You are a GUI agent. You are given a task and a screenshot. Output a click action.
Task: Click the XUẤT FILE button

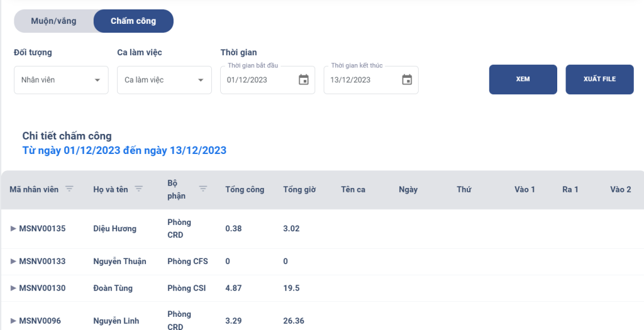pyautogui.click(x=599, y=79)
